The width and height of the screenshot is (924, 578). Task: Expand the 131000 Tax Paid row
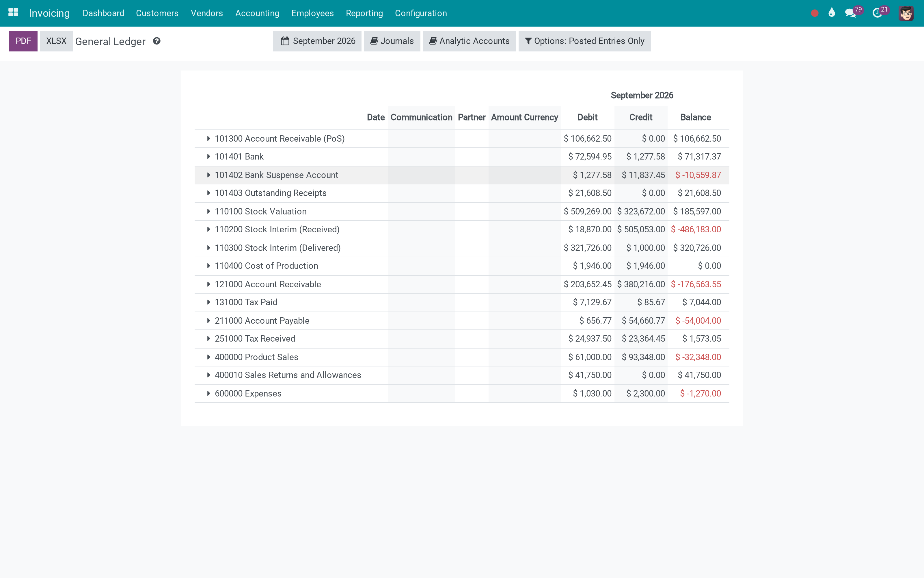[x=208, y=302]
